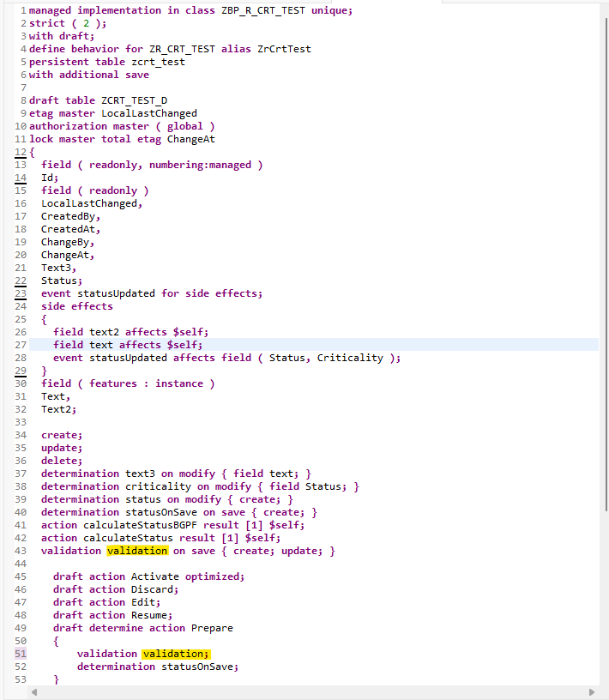Click 'numbering:managed' on line 13
The image size is (609, 700).
tap(200, 165)
